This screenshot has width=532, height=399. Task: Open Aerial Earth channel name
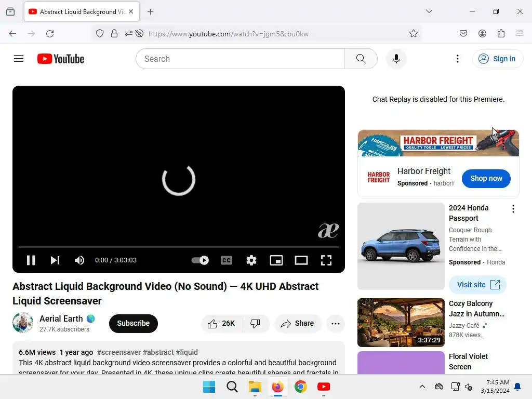click(x=61, y=318)
